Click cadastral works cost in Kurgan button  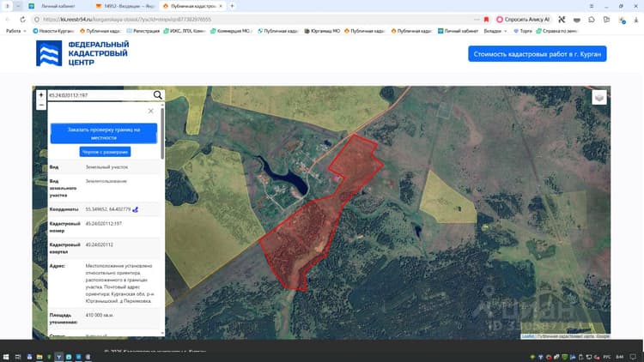pos(538,54)
